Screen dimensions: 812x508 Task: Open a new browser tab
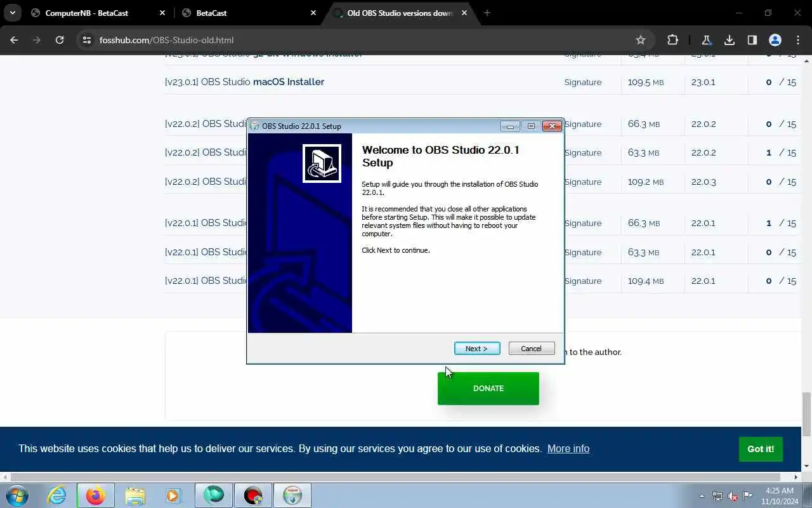tap(487, 13)
